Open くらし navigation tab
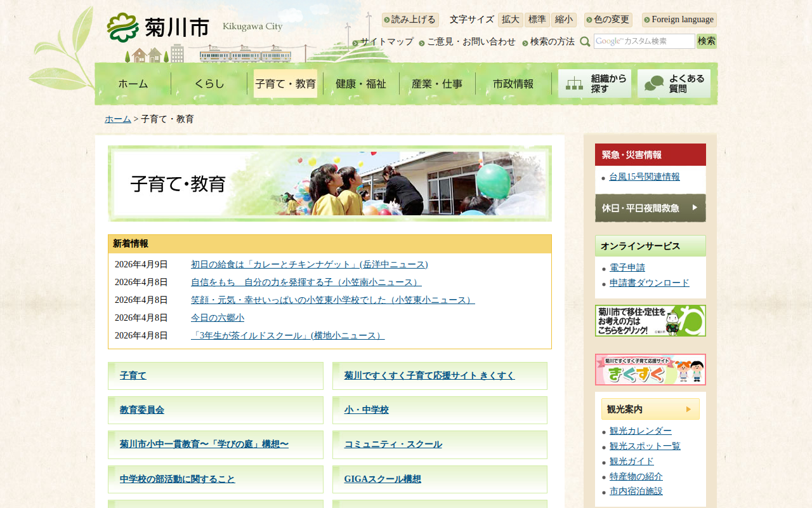The width and height of the screenshot is (812, 508). [209, 84]
